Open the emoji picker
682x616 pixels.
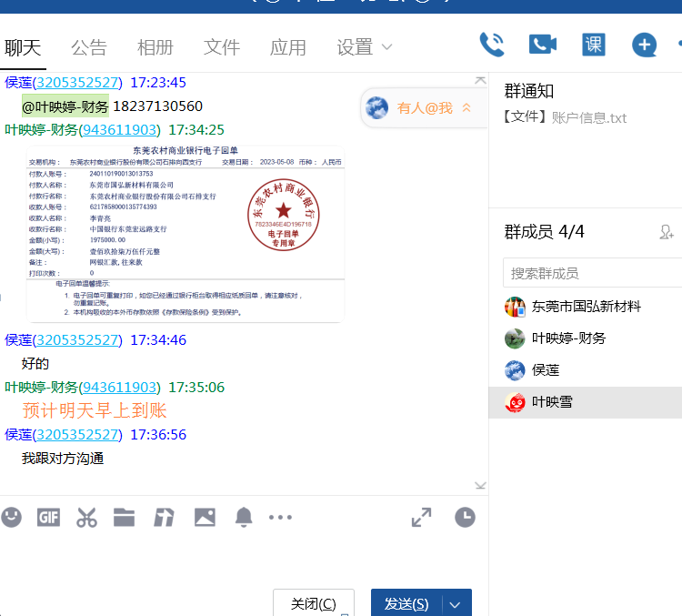click(x=11, y=517)
